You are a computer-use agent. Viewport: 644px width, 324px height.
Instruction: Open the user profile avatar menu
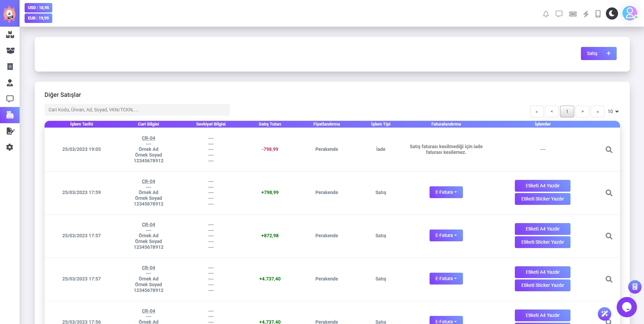[629, 13]
